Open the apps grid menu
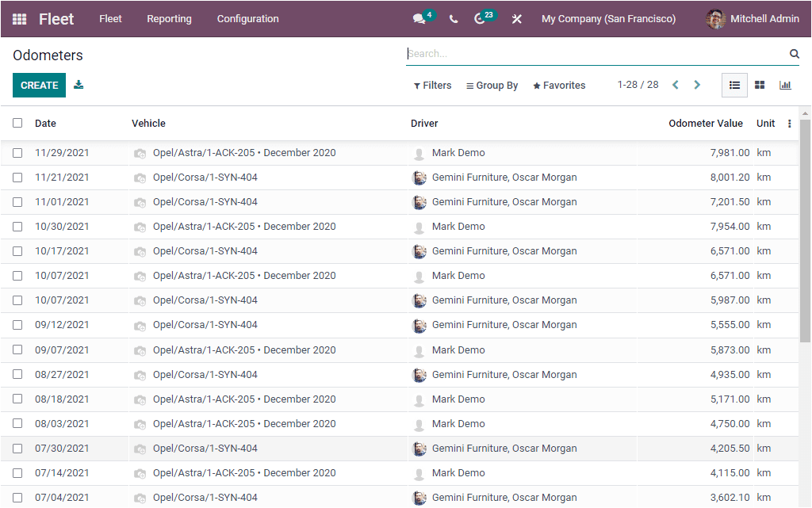Screen dimensions: 812x508 click(x=19, y=19)
